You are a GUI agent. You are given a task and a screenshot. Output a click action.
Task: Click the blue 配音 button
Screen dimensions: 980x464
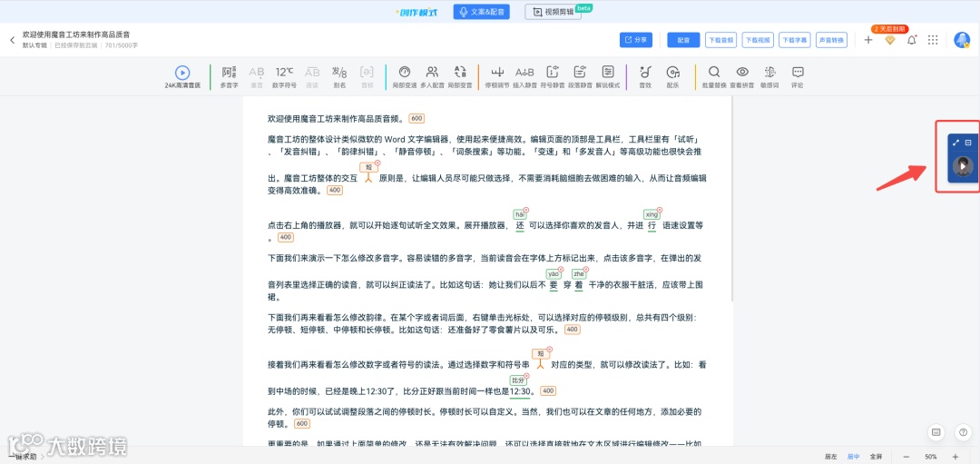tap(683, 40)
